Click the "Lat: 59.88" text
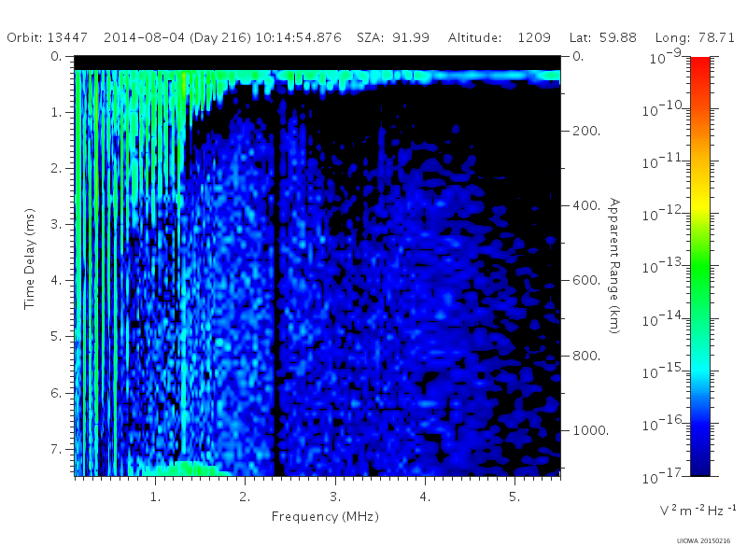The height and width of the screenshot is (560, 747). 602,37
